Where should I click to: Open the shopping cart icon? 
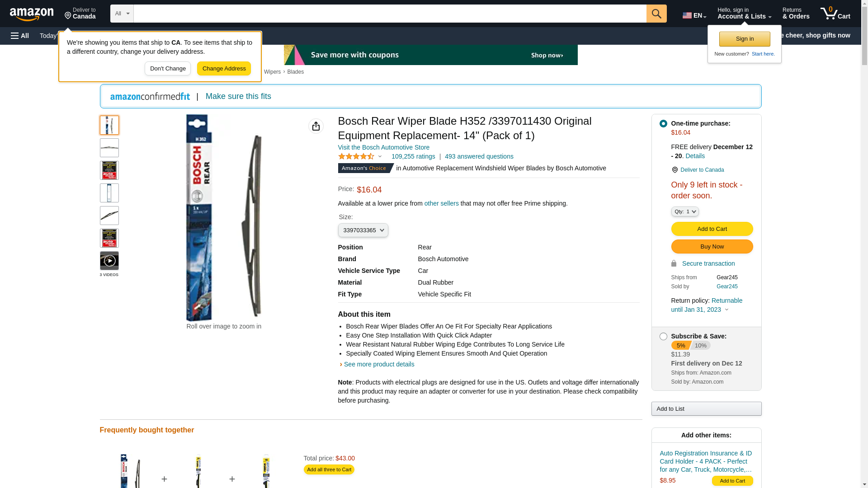(835, 14)
